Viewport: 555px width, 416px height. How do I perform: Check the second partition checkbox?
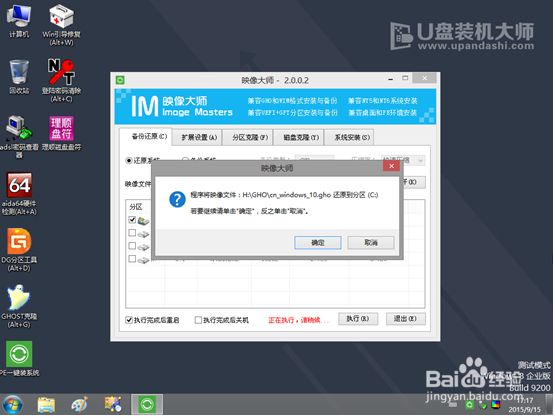pos(132,233)
